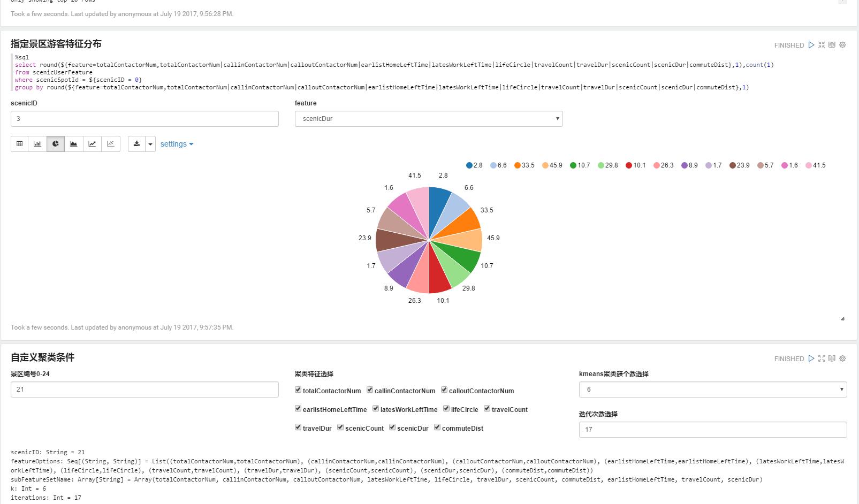Viewport: 859px width, 504px height.
Task: Open the kmeans cluster count dropdown
Action: pos(712,390)
